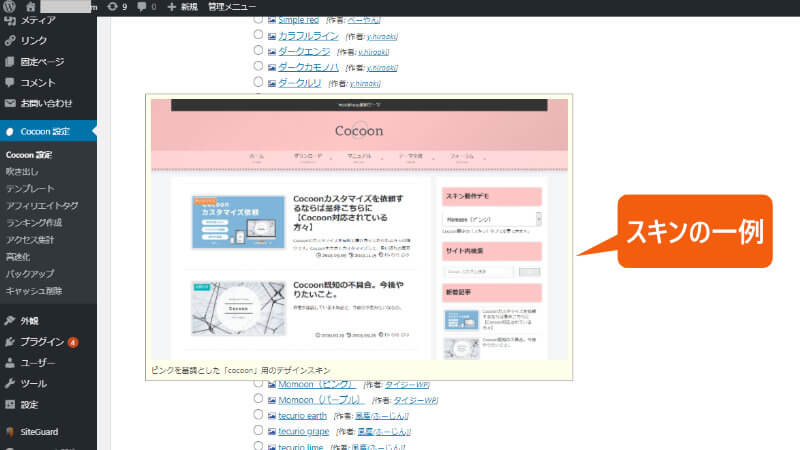Click the SiteGuard shield icon
The height and width of the screenshot is (450, 800).
pyautogui.click(x=10, y=432)
